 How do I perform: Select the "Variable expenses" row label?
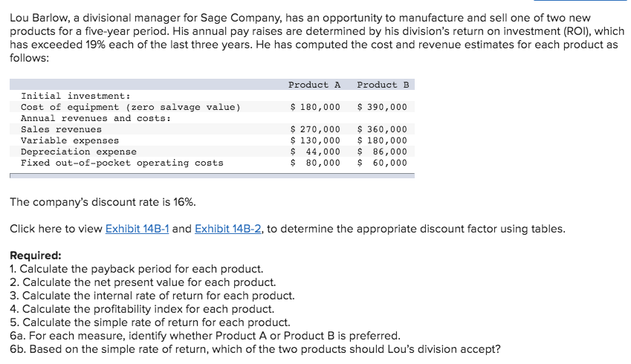coord(70,140)
